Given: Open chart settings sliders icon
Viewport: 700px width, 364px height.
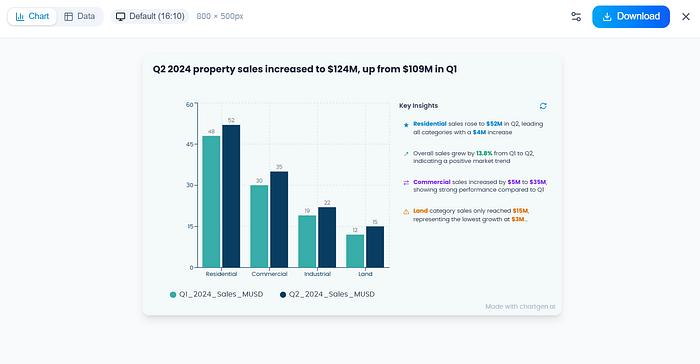Looking at the screenshot, I should (x=576, y=17).
